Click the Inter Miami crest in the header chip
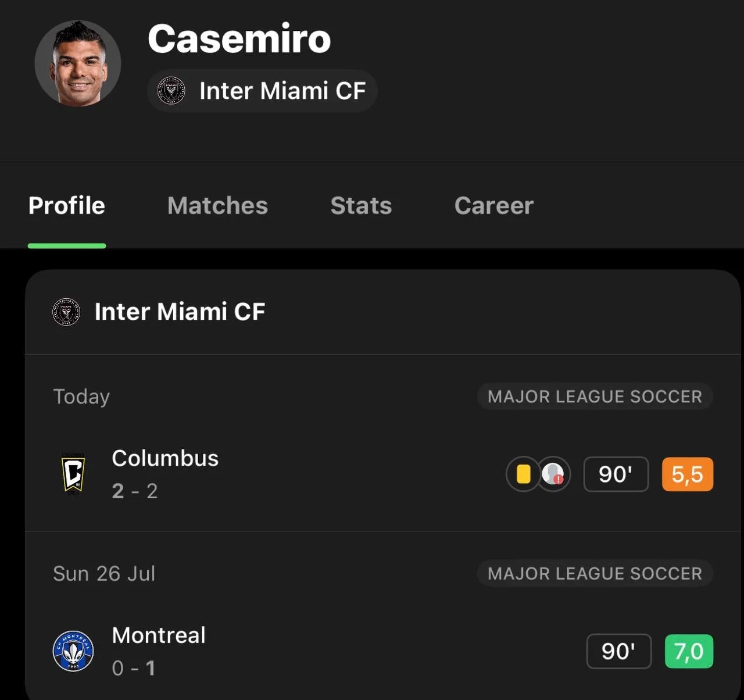This screenshot has width=744, height=700. tap(171, 91)
